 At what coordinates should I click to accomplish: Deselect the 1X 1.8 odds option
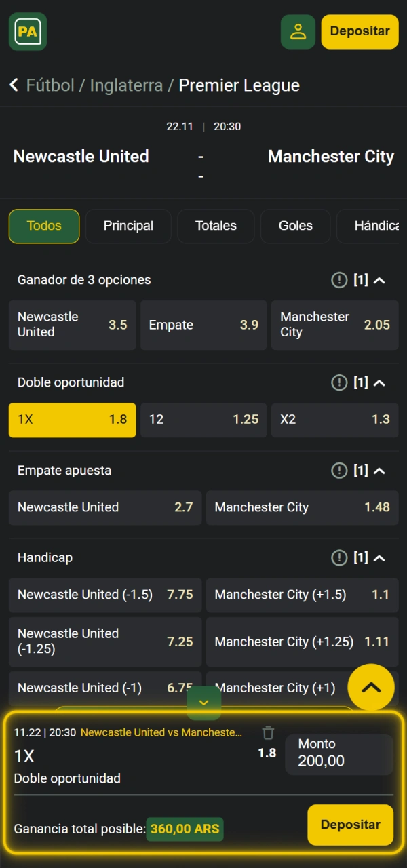[72, 420]
